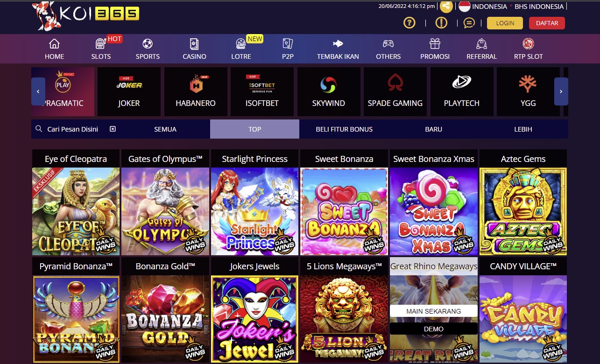The image size is (600, 364).
Task: Click the DAFTAR button
Action: (547, 23)
